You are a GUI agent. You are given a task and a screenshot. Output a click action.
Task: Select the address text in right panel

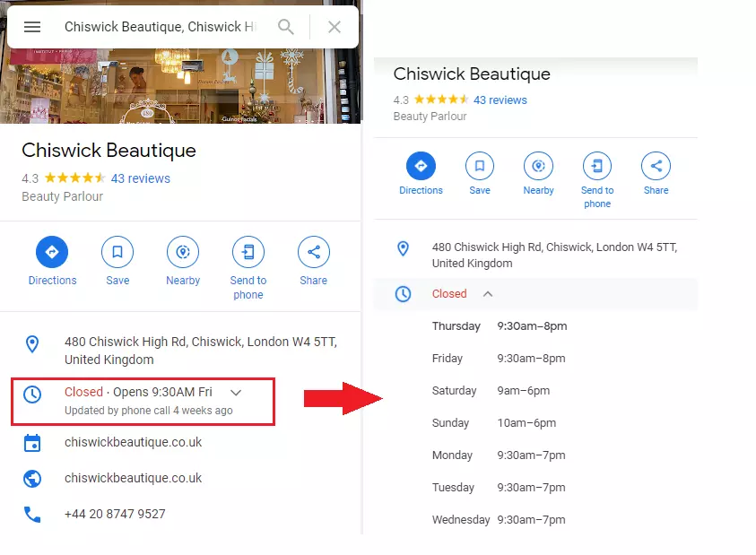(x=554, y=255)
